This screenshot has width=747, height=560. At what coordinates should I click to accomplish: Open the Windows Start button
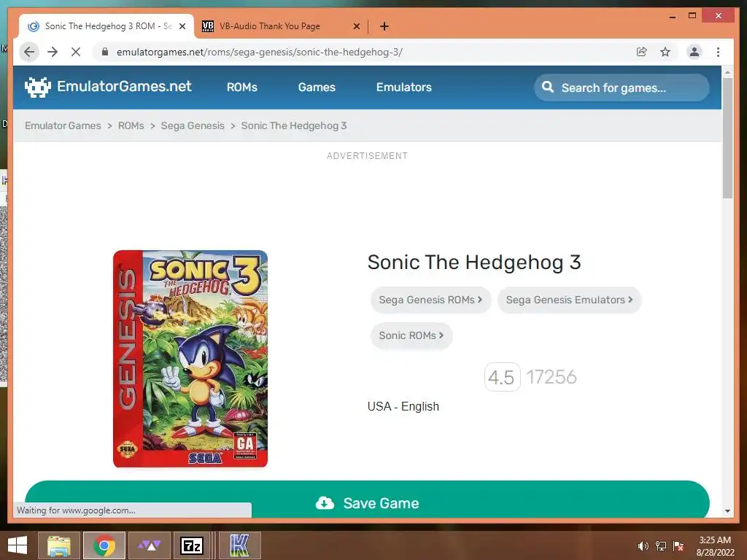(18, 545)
